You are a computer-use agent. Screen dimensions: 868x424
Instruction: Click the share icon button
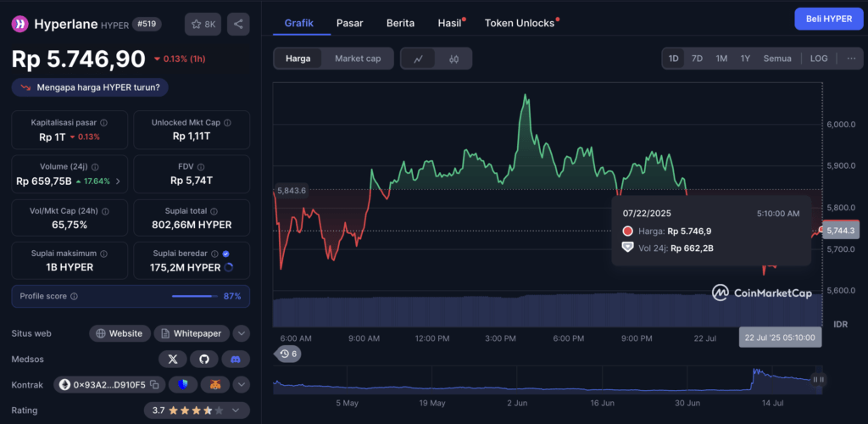tap(238, 25)
